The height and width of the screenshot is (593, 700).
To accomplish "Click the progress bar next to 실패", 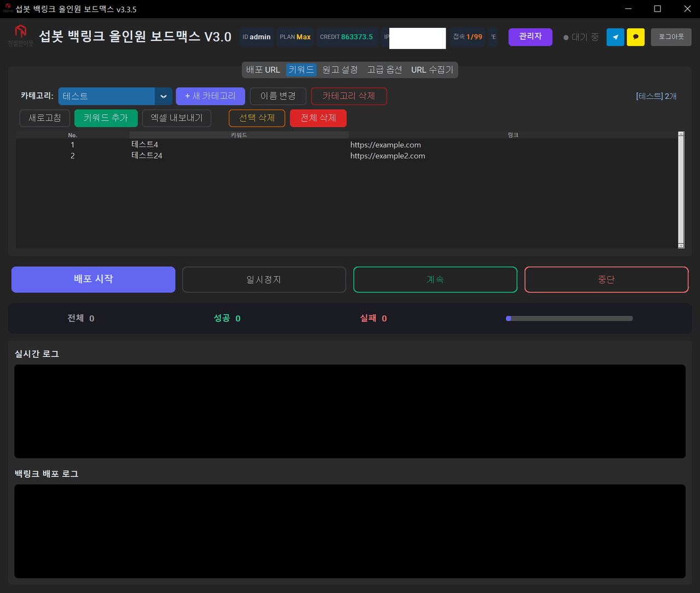I will 569,319.
